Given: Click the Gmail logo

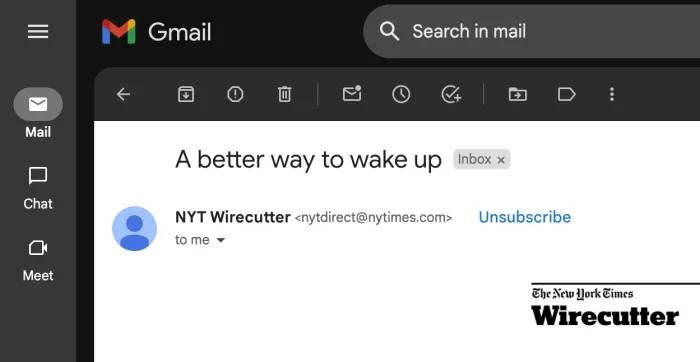Looking at the screenshot, I should coord(157,32).
